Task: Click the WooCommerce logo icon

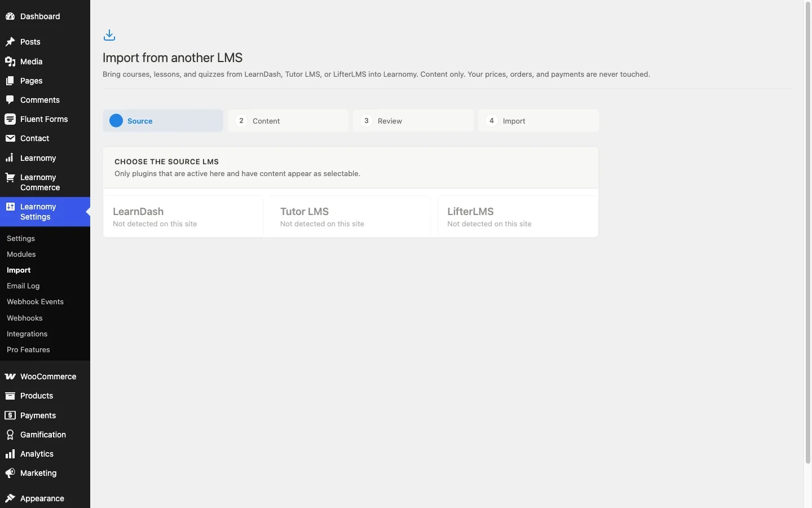Action: tap(10, 376)
